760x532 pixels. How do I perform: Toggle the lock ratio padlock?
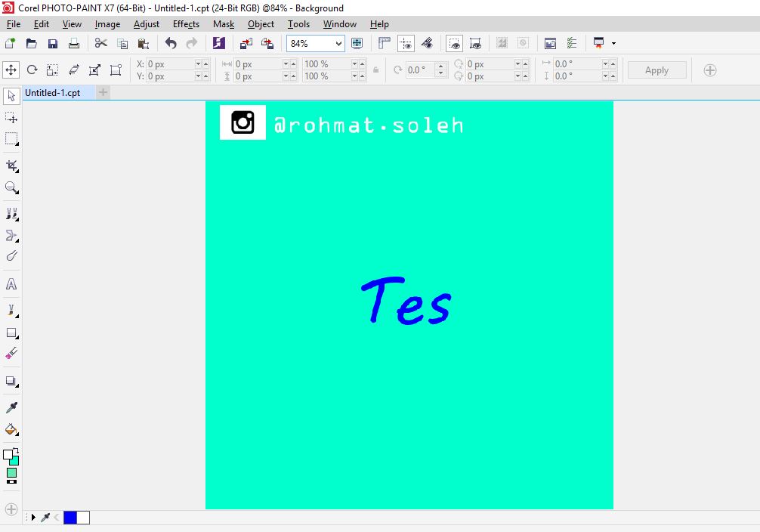point(375,70)
